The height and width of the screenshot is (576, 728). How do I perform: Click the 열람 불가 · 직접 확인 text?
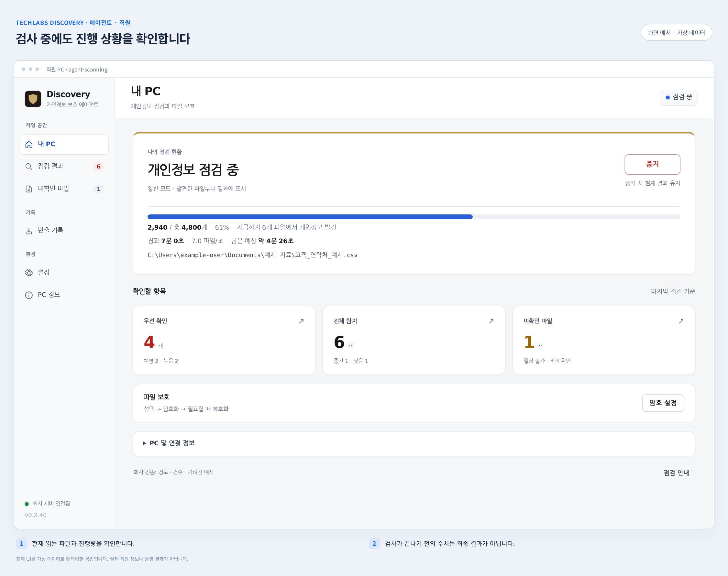coord(547,361)
